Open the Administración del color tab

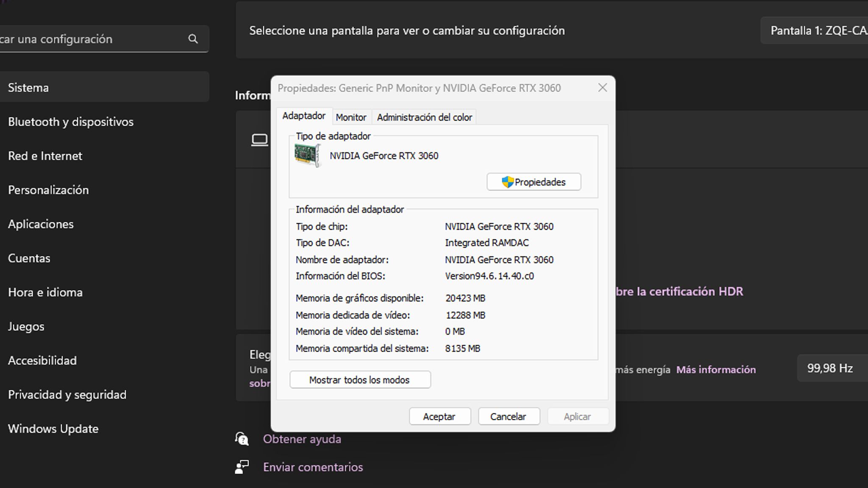[424, 117]
